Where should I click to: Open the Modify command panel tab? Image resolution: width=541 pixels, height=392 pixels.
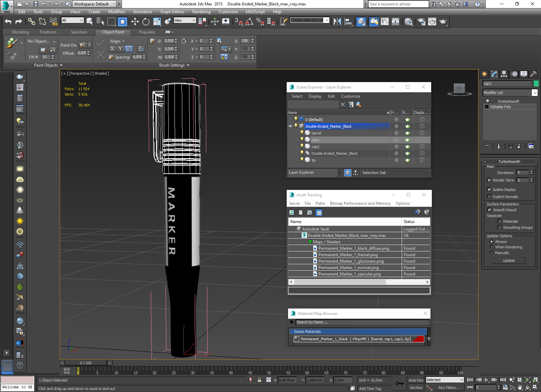pos(494,74)
